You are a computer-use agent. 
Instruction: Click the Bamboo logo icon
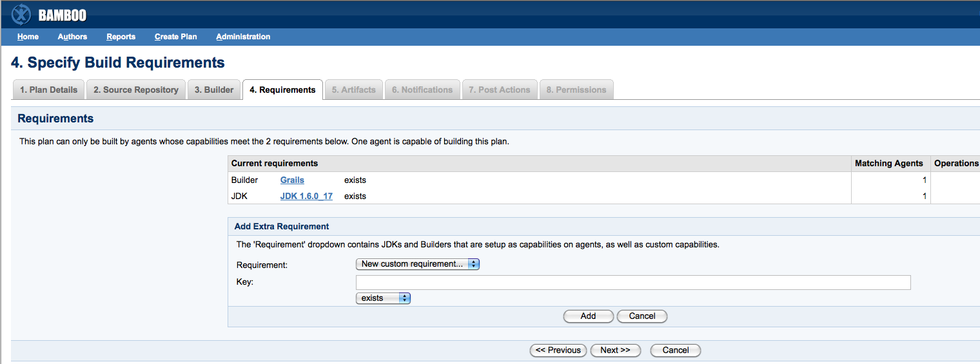tap(21, 14)
